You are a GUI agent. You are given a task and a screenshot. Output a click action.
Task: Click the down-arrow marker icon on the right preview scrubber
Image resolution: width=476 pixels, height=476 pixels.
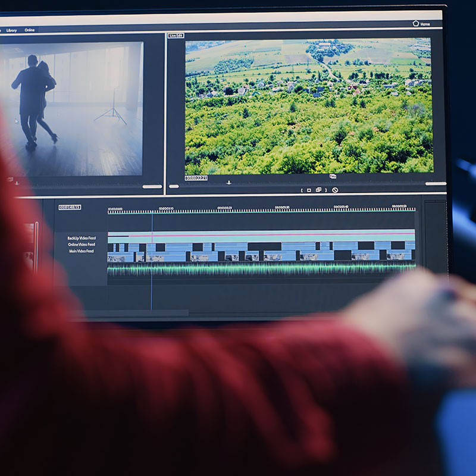229,183
